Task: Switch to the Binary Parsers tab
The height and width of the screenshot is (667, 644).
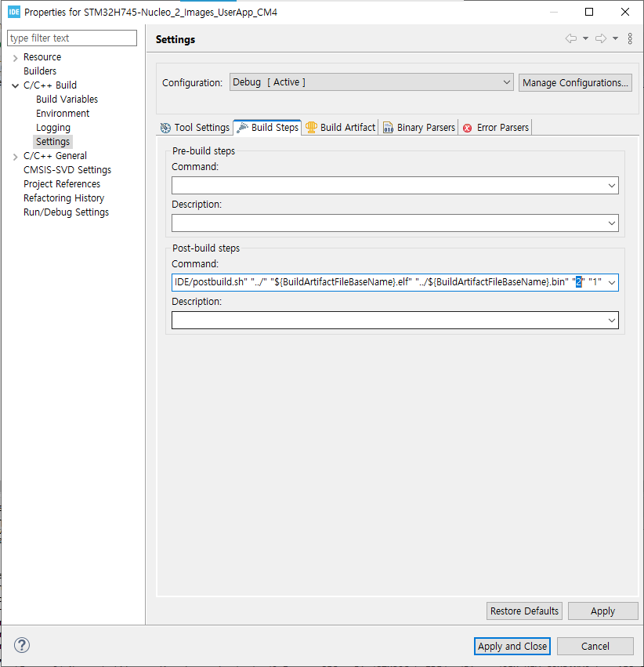Action: [418, 127]
